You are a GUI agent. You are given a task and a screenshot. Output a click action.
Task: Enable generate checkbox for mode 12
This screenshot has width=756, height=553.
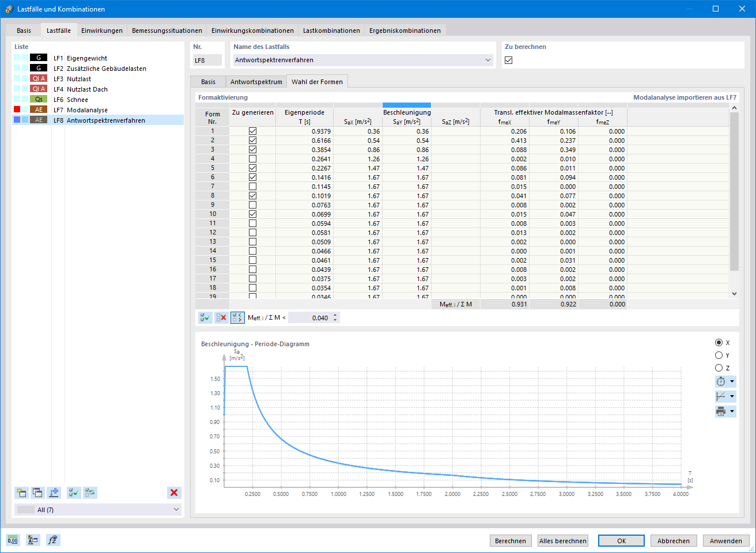[252, 233]
